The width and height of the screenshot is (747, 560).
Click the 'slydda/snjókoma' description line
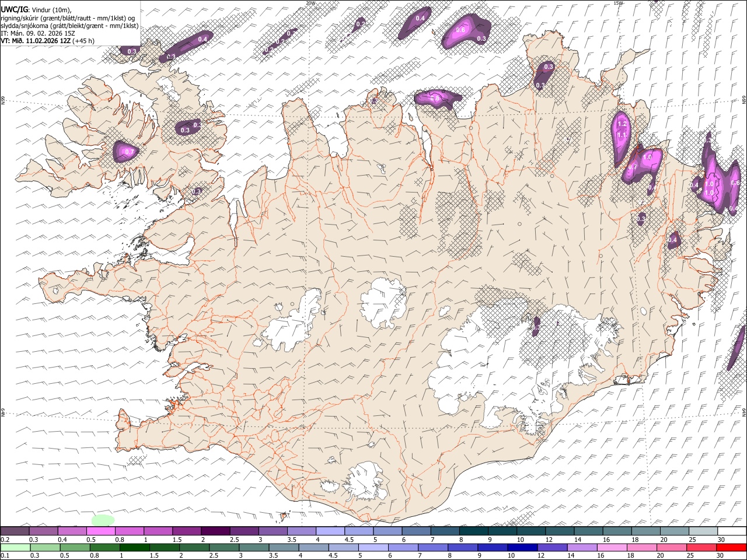(69, 26)
